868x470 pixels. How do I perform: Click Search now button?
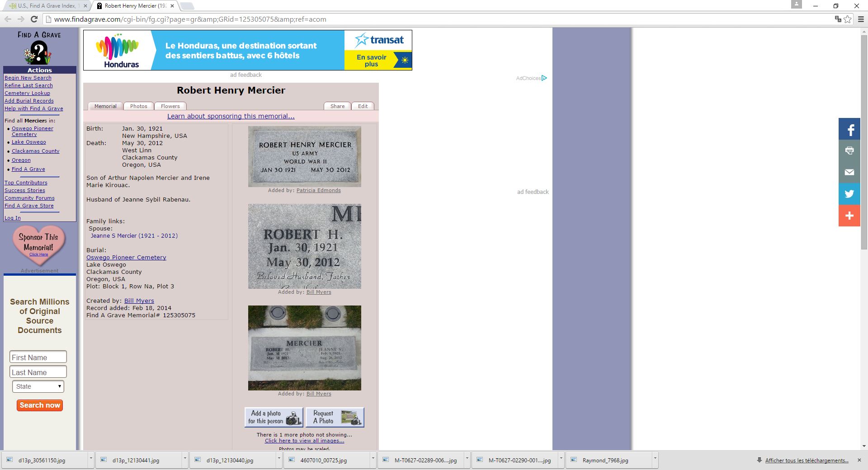pos(40,405)
